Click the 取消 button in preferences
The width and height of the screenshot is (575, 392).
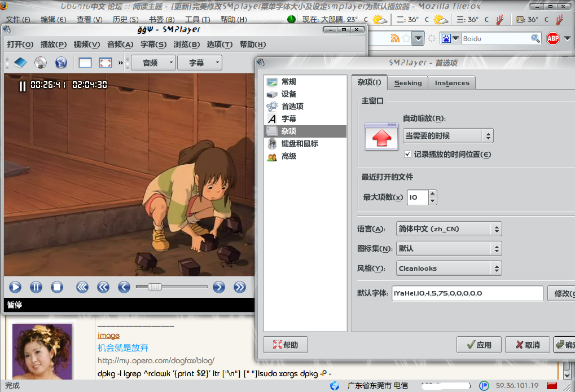528,345
